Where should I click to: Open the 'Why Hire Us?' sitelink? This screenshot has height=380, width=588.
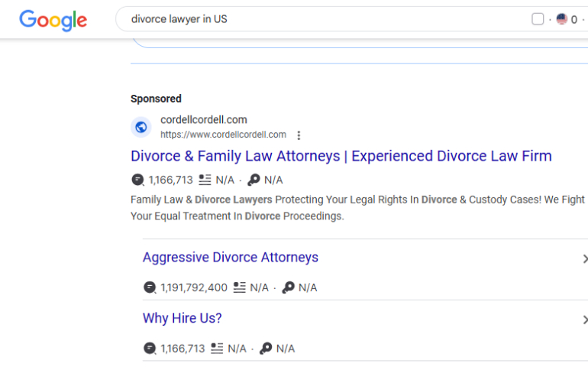tap(183, 318)
